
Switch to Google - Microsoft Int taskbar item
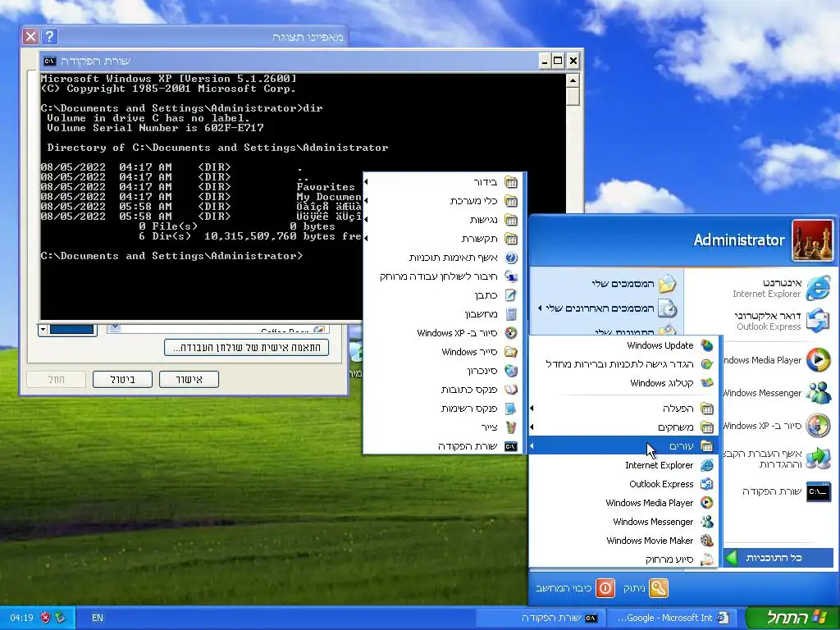coord(672,618)
